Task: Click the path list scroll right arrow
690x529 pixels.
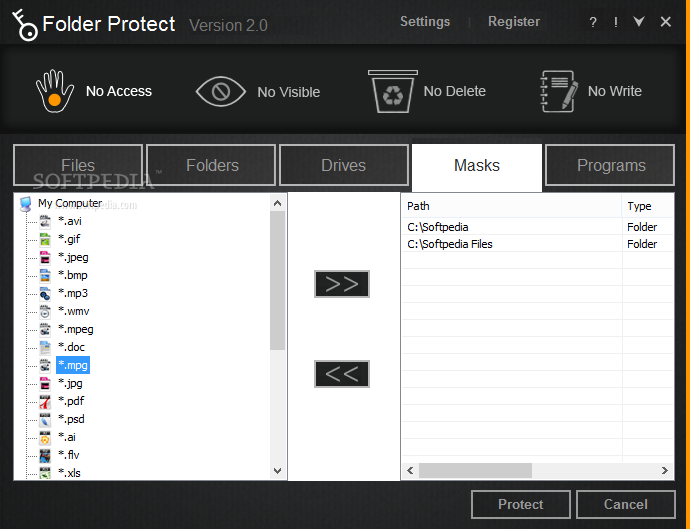Action: click(x=664, y=470)
